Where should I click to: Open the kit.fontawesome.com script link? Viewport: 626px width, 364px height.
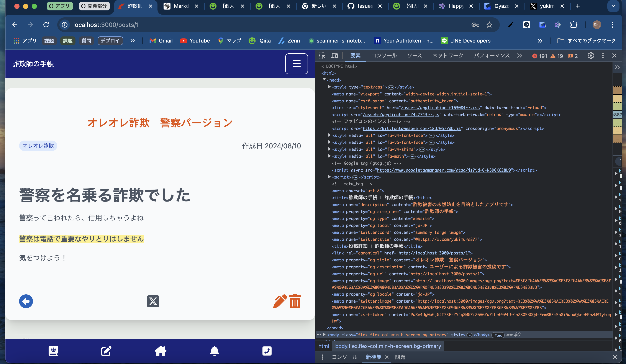(x=412, y=128)
